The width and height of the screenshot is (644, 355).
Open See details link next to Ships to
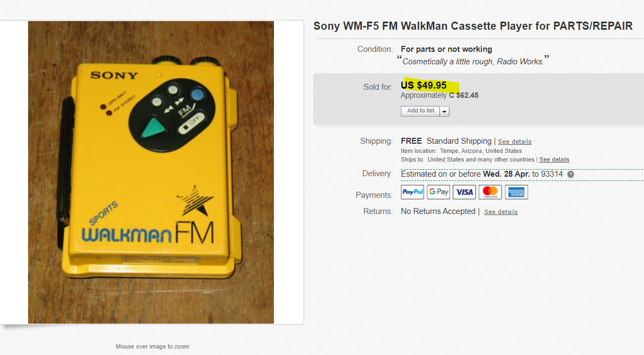coord(554,159)
